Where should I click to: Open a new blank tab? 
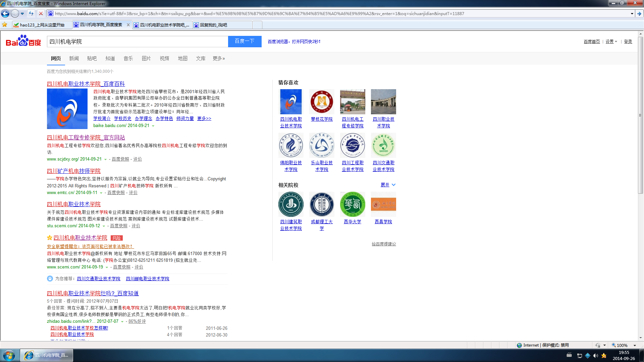[x=257, y=25]
